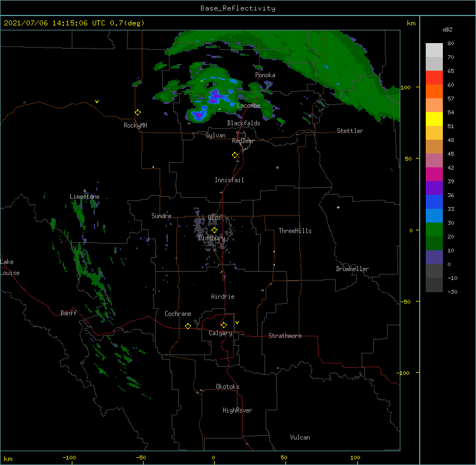Select the Blackfalds city label
476x465 pixels.
pos(244,123)
